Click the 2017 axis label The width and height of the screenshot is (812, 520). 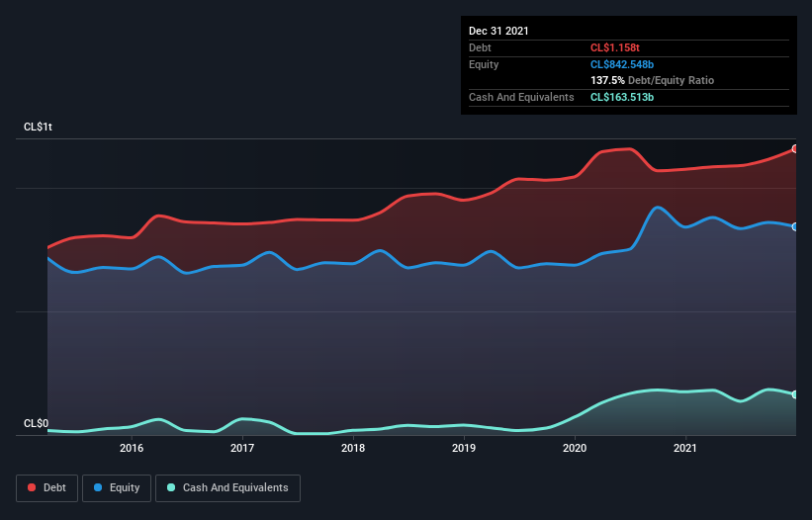pyautogui.click(x=242, y=448)
